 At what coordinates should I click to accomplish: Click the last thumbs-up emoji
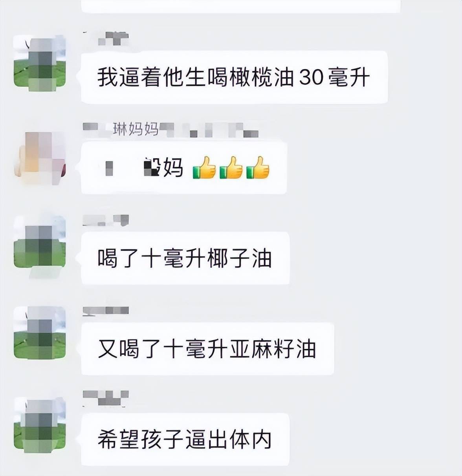click(x=258, y=168)
